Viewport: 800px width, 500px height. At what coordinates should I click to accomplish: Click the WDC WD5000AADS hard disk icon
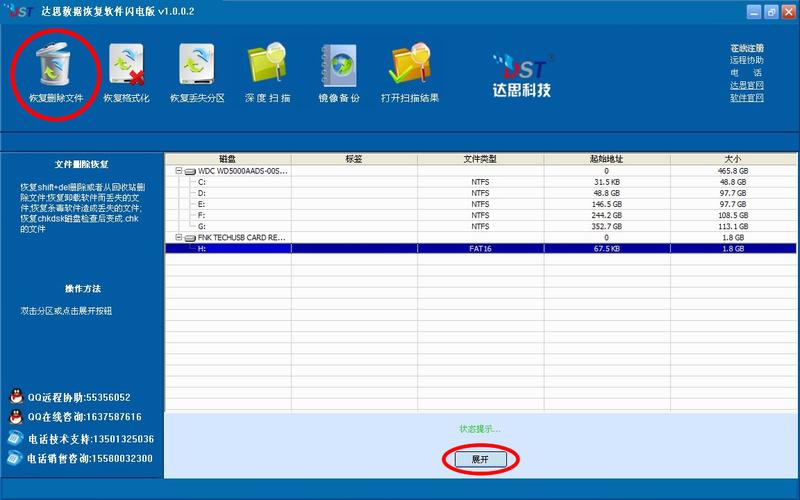(x=190, y=171)
